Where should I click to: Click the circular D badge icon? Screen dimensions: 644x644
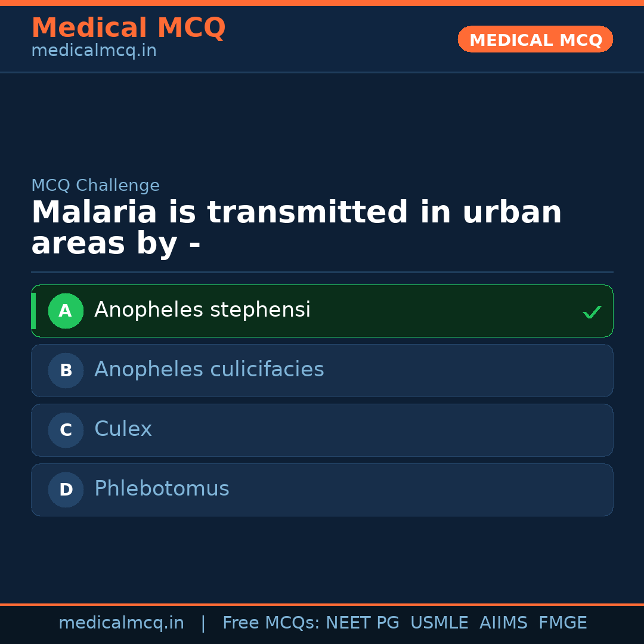pyautogui.click(x=66, y=490)
